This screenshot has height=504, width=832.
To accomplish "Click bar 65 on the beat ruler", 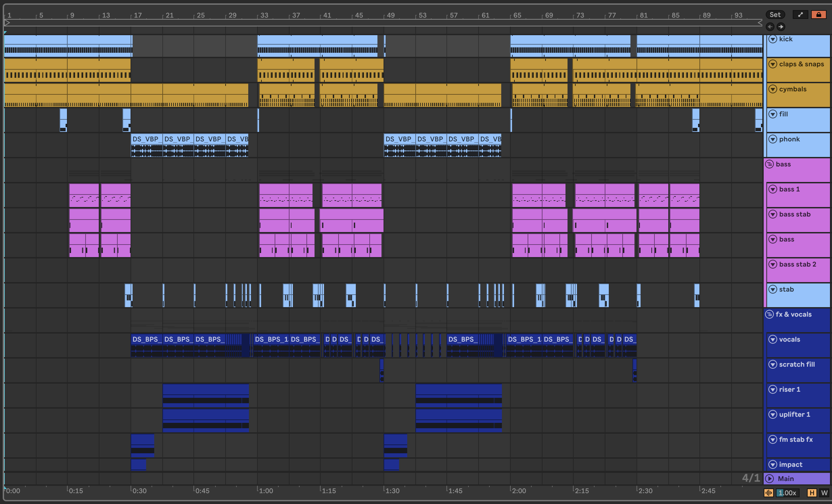I will pos(517,15).
